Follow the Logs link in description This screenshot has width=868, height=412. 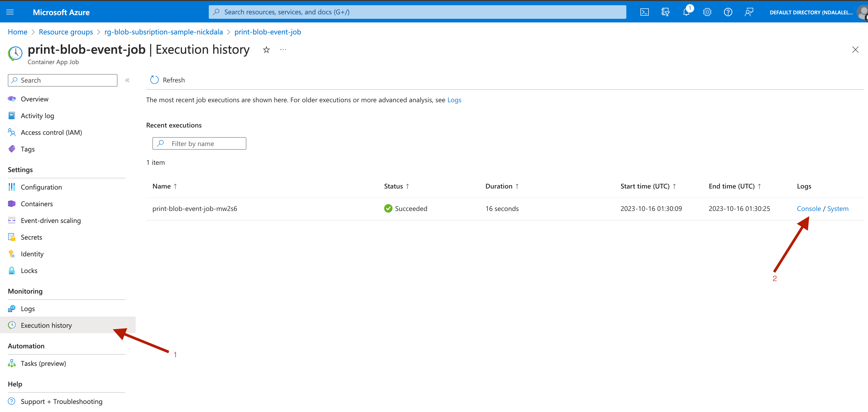(x=454, y=100)
